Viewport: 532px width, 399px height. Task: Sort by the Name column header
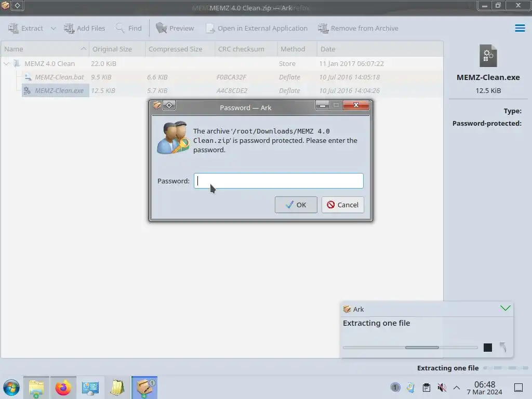tap(45, 49)
